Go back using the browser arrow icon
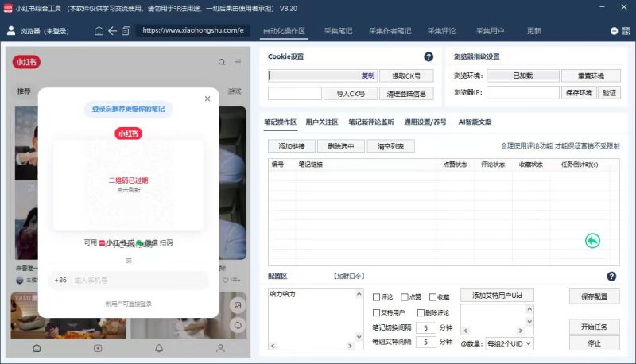Screen dimensions: 636x364 pos(112,31)
